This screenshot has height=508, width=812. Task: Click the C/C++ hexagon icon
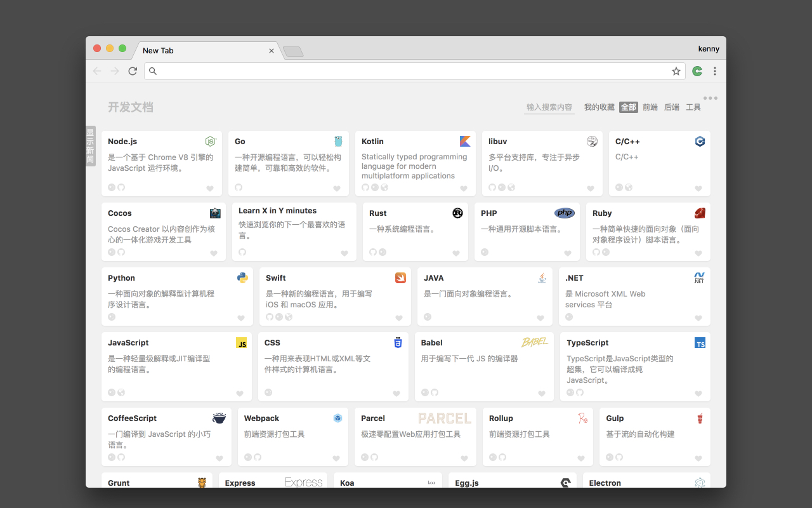[x=700, y=142]
